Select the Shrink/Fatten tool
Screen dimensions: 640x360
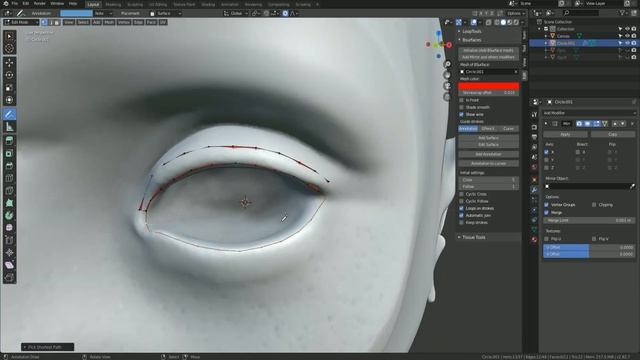(9, 253)
